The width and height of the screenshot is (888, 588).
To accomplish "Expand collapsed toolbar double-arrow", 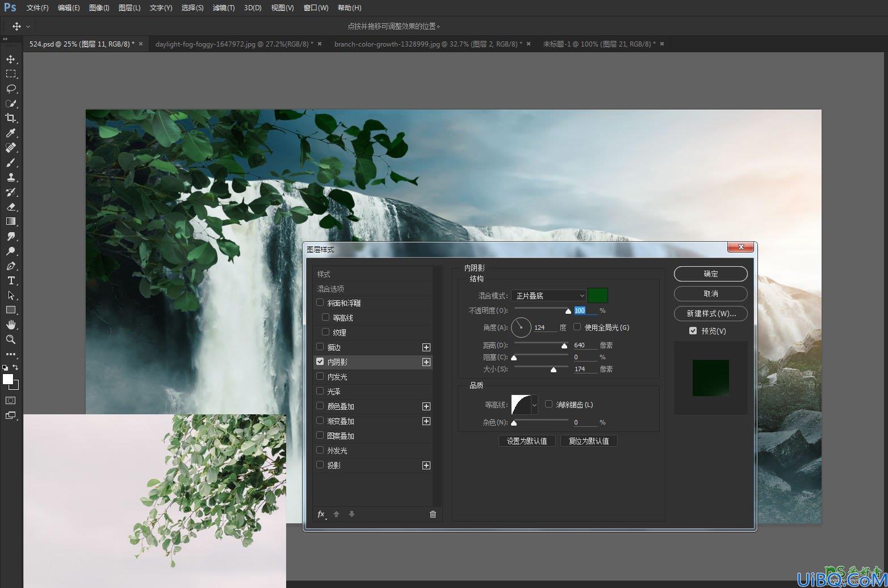I will point(5,39).
